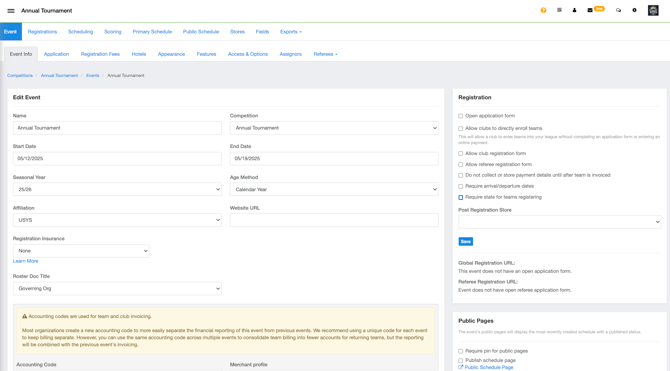The height and width of the screenshot is (371, 670).
Task: Open the hamburger navigation menu
Action: [x=11, y=11]
